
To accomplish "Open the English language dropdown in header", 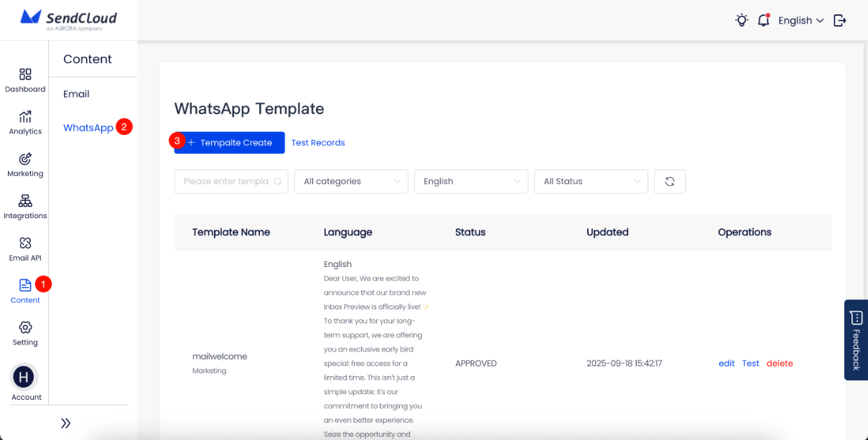I will click(801, 21).
